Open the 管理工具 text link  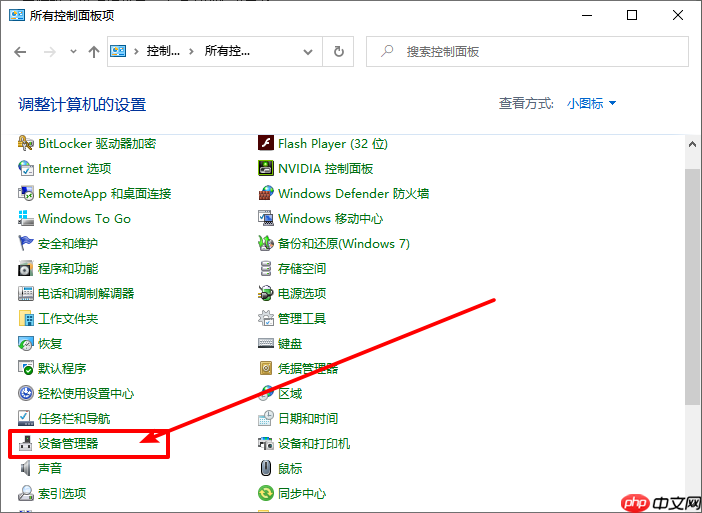click(302, 319)
